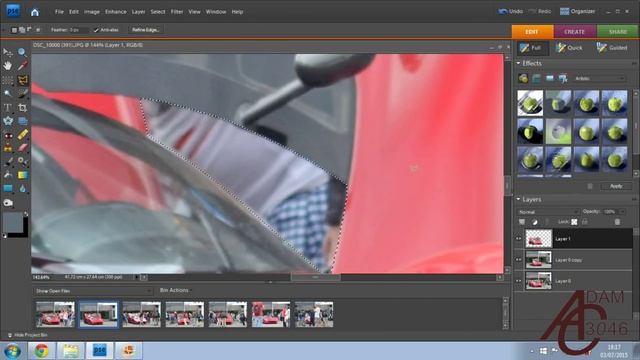Image resolution: width=640 pixels, height=360 pixels.
Task: Select the Sponge tool
Action: pos(8,203)
